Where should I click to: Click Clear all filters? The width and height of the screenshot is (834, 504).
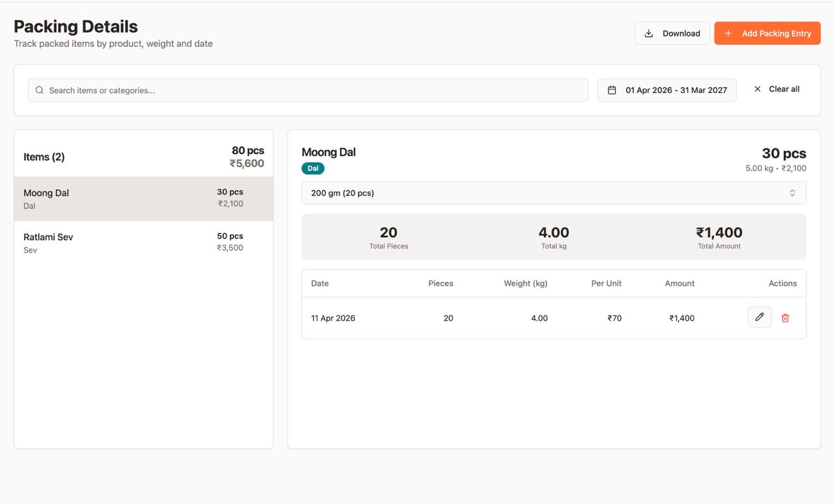coord(777,89)
